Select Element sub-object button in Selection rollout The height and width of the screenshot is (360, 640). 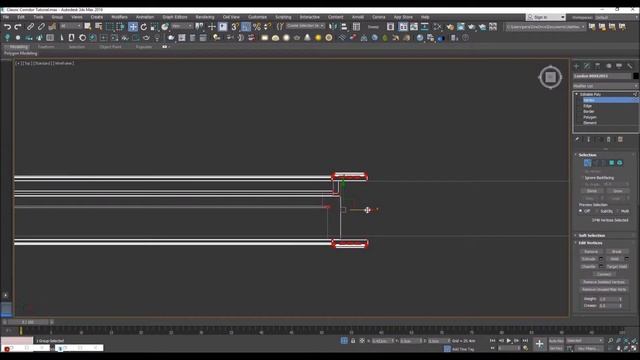[x=620, y=163]
